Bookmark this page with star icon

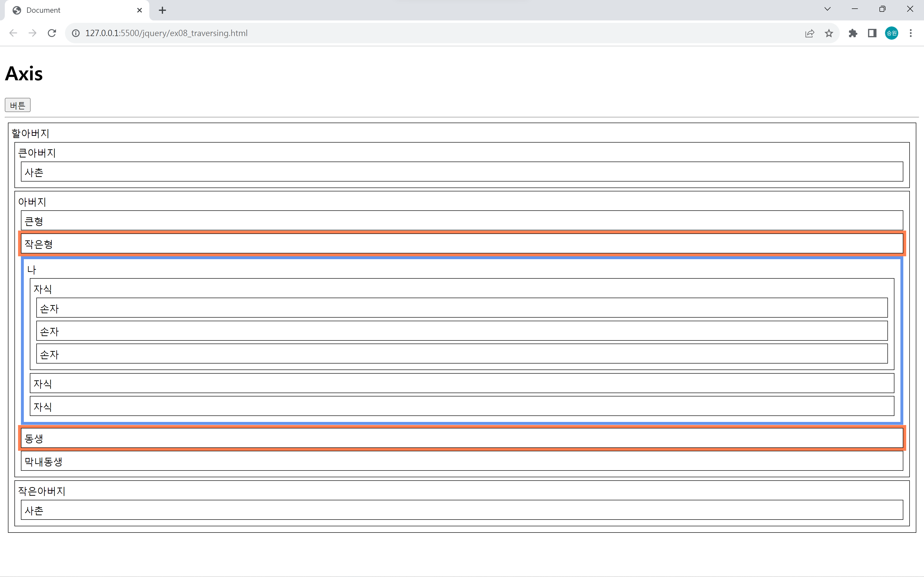(828, 33)
